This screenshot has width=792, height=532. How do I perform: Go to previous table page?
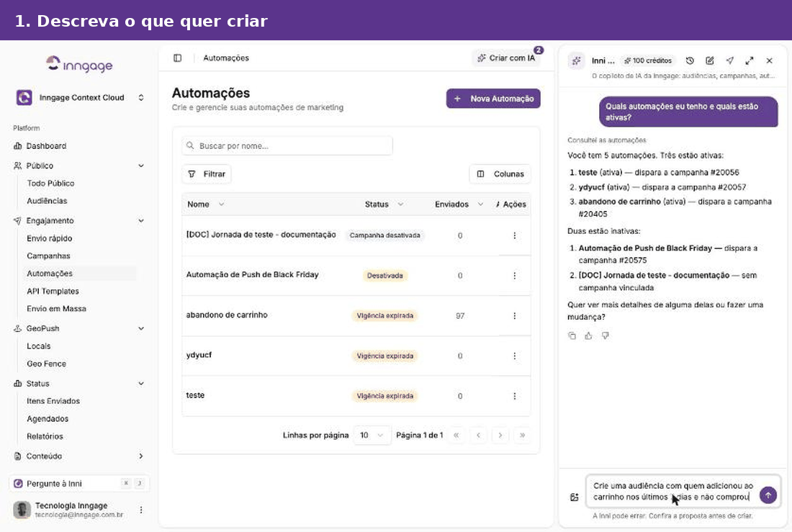(478, 435)
